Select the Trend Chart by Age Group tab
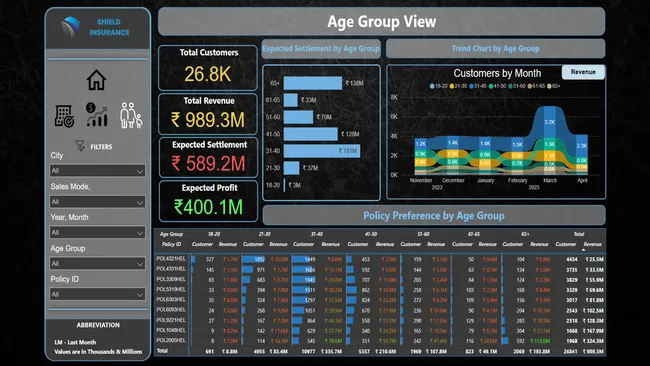Image resolution: width=650 pixels, height=366 pixels. [x=495, y=48]
